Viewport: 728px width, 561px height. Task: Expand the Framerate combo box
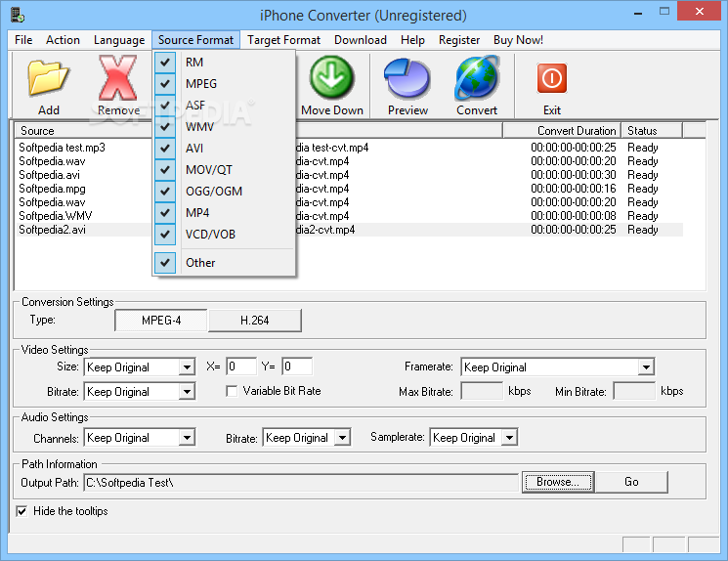646,367
